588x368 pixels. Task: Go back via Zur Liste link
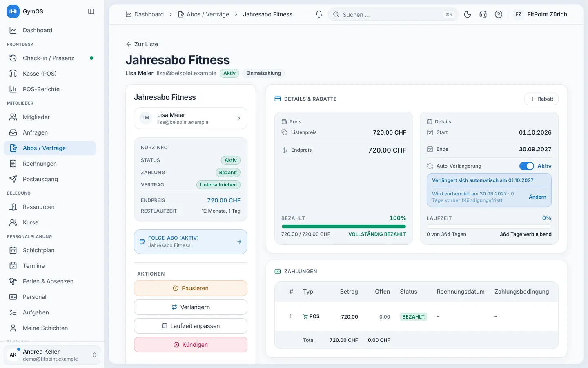pos(142,44)
